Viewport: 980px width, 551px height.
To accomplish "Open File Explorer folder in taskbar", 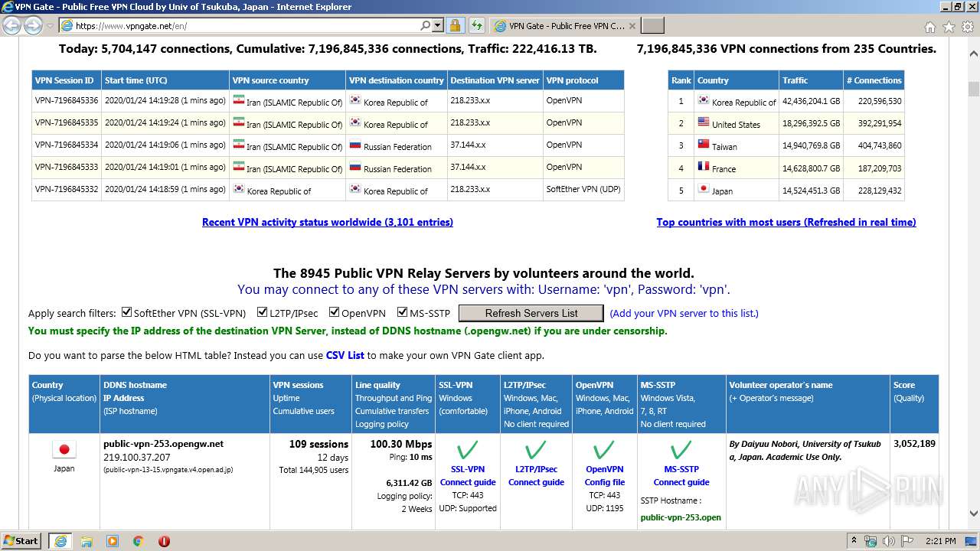I will pos(87,541).
